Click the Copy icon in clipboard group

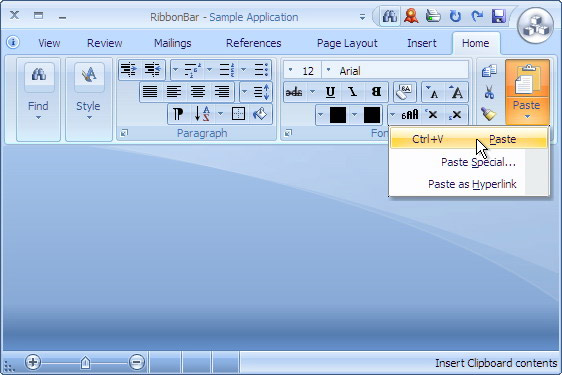pos(489,71)
